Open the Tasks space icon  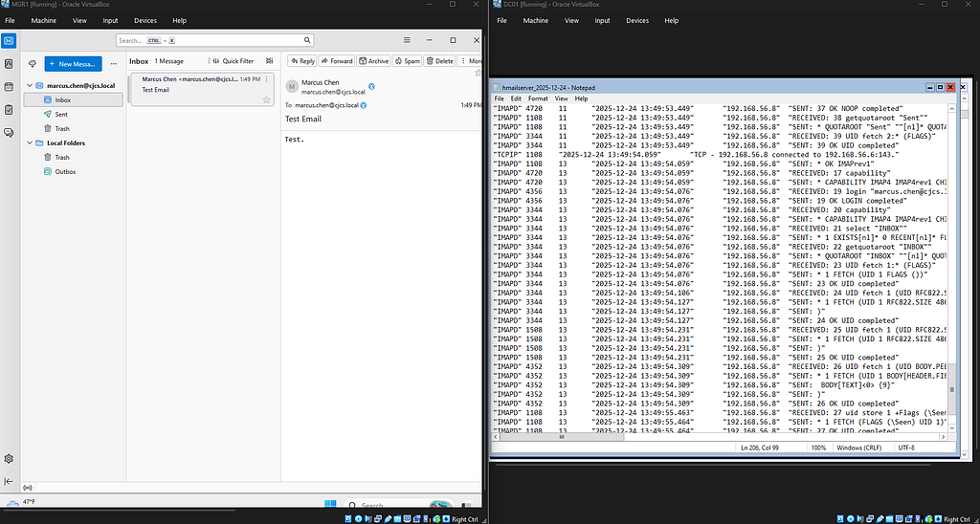(9, 109)
